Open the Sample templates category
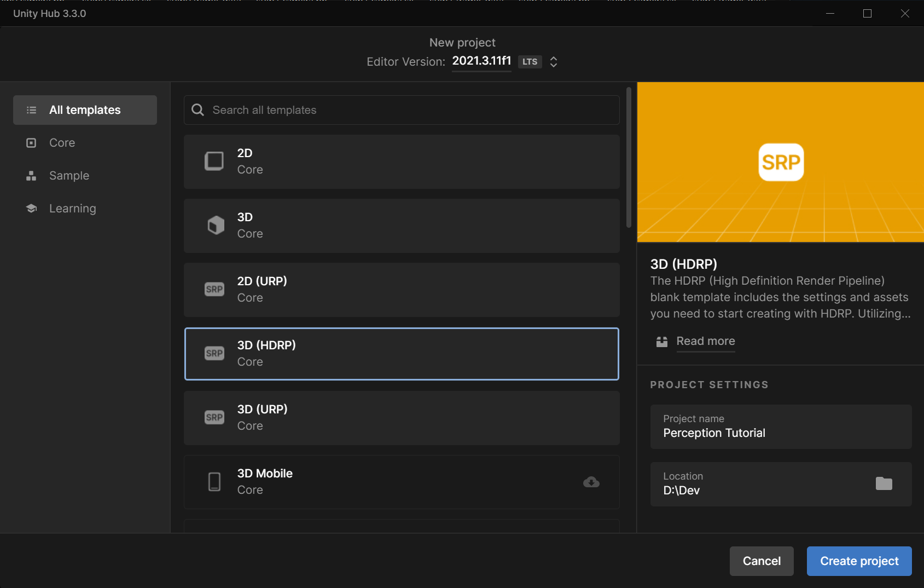 coord(69,176)
